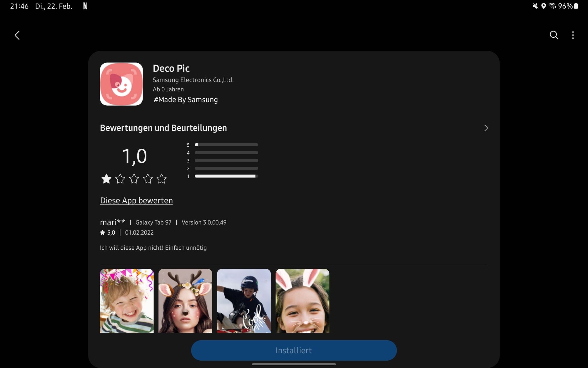Tap the Deco Pic app icon
Image resolution: width=588 pixels, height=368 pixels.
coord(121,84)
